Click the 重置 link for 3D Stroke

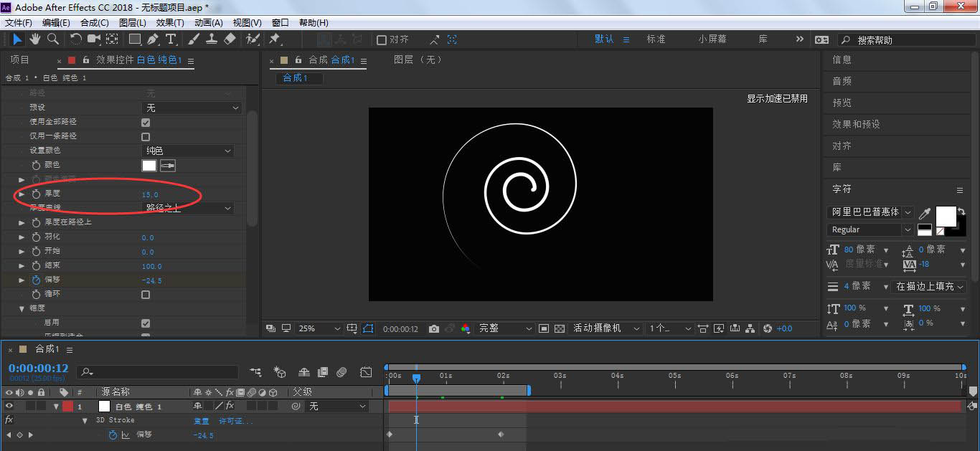[202, 421]
